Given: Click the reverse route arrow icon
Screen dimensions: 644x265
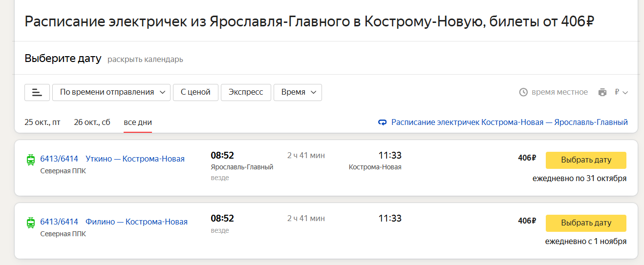Looking at the screenshot, I should point(383,122).
